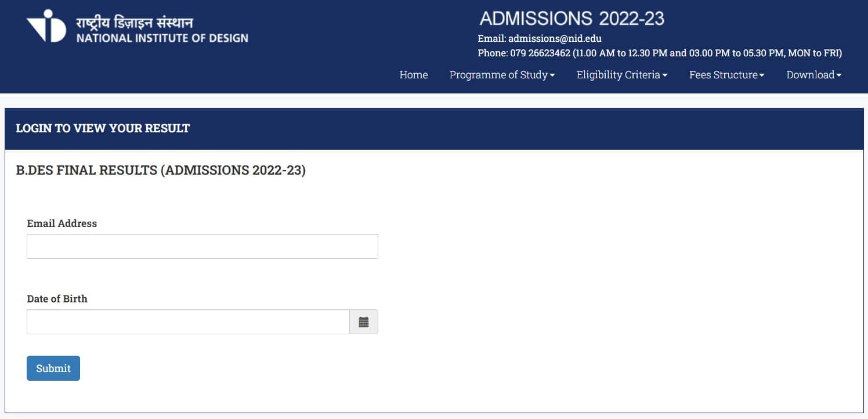Viewport: 868px width, 419px height.
Task: Click inside the Date of Birth field
Action: coord(187,322)
